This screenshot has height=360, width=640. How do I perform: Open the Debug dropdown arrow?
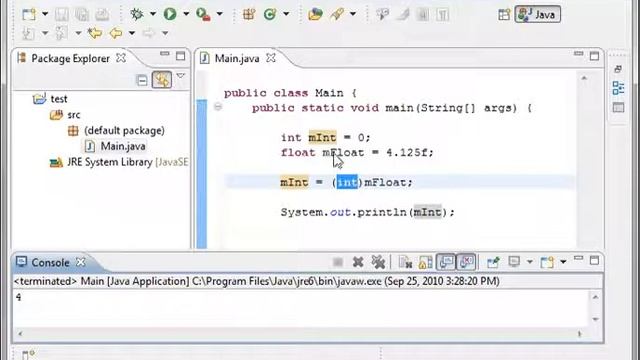153,14
